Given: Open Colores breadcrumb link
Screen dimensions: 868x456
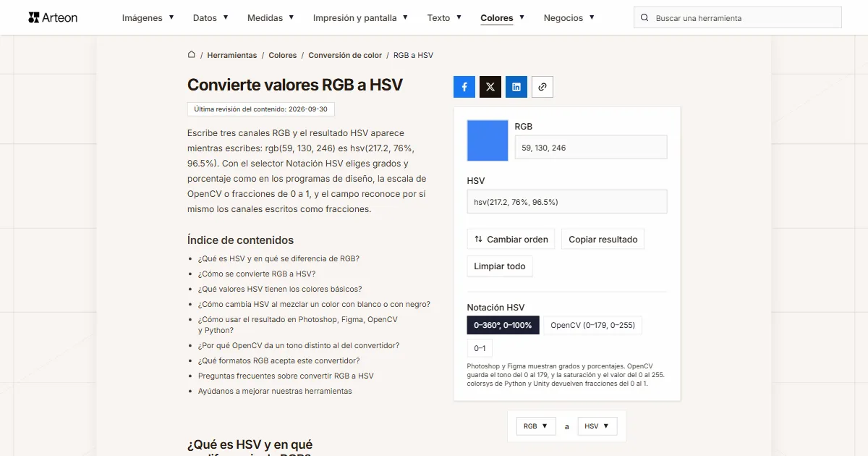Looking at the screenshot, I should pos(283,55).
